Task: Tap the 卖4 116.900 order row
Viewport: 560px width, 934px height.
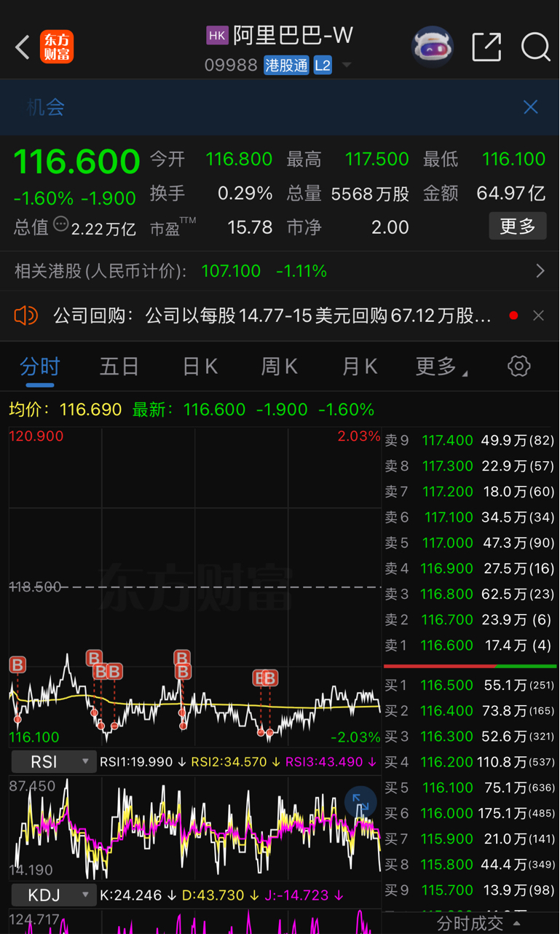Action: click(x=470, y=568)
